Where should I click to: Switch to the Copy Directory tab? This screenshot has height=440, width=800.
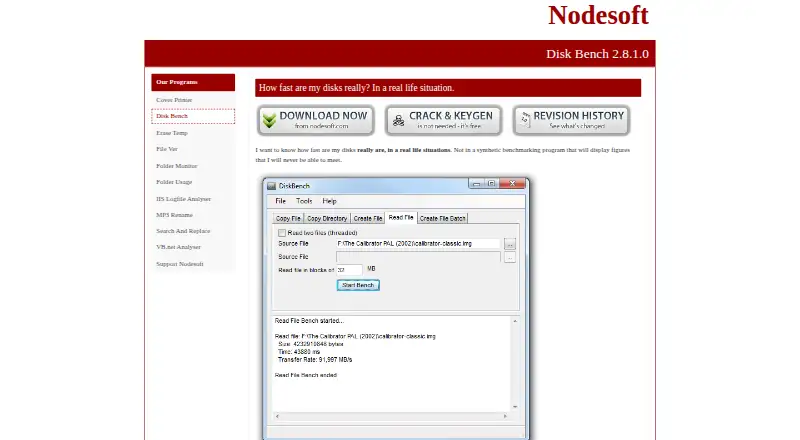pos(327,218)
